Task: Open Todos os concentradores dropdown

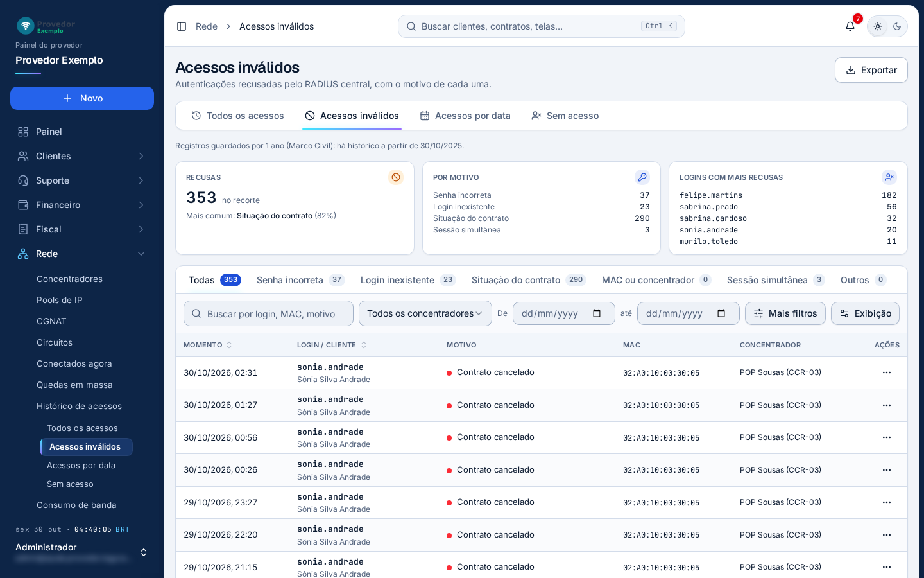Action: click(x=425, y=313)
